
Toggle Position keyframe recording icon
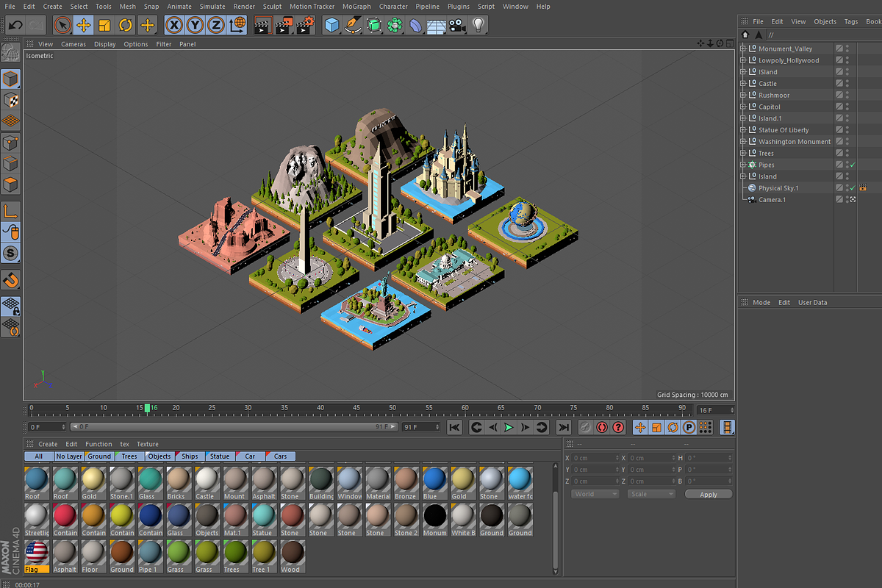point(640,427)
